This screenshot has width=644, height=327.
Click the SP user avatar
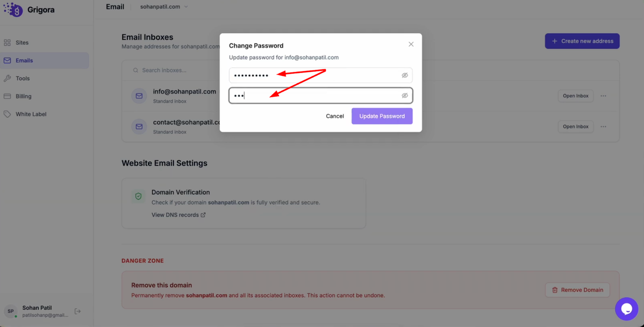11,311
